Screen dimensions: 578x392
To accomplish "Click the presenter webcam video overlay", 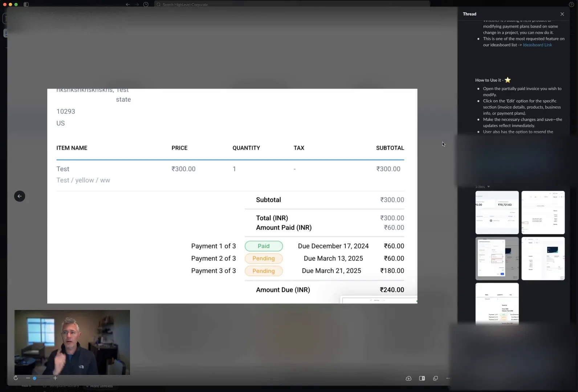I will point(72,342).
